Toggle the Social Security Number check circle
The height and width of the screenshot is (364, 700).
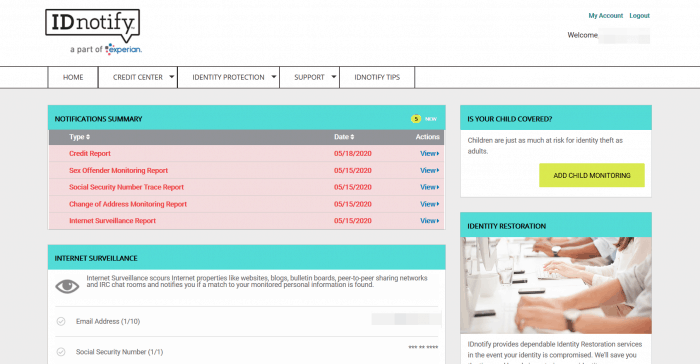point(61,352)
